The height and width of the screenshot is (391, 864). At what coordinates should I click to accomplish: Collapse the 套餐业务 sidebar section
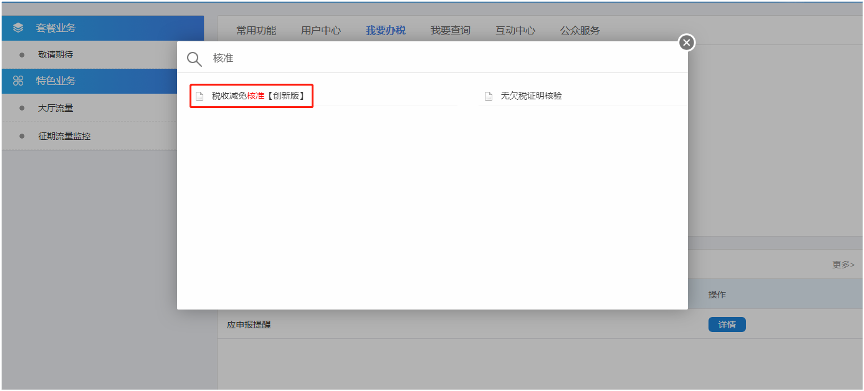click(x=103, y=28)
